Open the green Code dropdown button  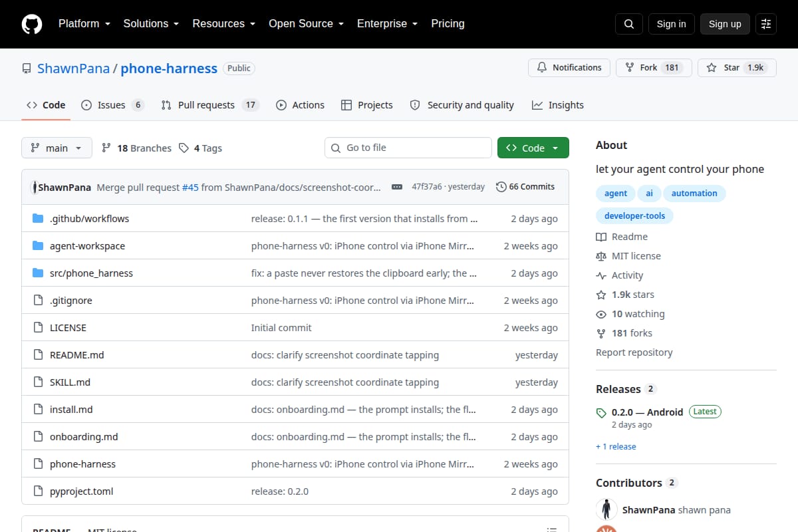(533, 148)
